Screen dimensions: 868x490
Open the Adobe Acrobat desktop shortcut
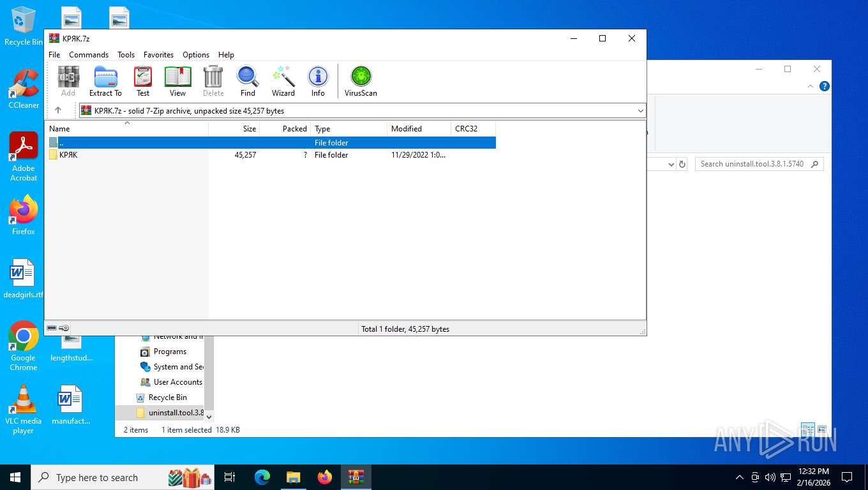[24, 157]
